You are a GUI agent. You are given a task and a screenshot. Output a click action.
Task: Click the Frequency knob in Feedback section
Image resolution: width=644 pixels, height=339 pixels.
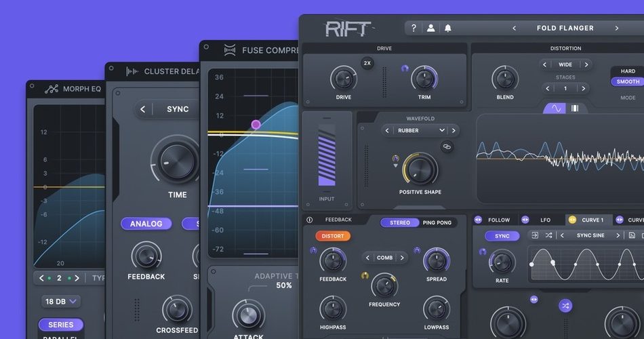[384, 285]
